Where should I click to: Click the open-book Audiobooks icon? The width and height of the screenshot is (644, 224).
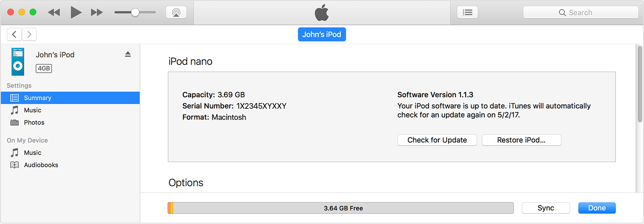14,165
